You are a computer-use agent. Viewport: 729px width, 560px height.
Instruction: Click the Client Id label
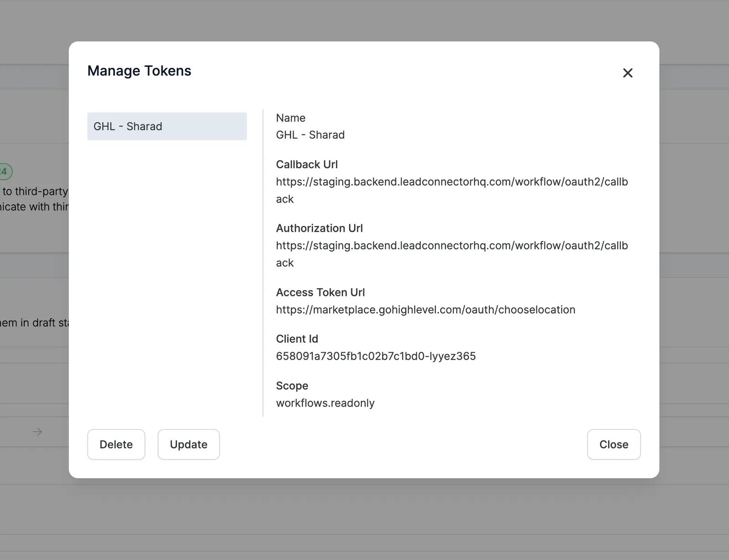(x=297, y=339)
